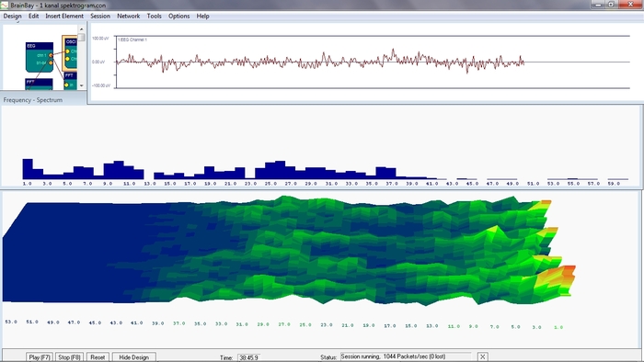Click the EEG Channel 1 oscilloscope label

tap(132, 40)
